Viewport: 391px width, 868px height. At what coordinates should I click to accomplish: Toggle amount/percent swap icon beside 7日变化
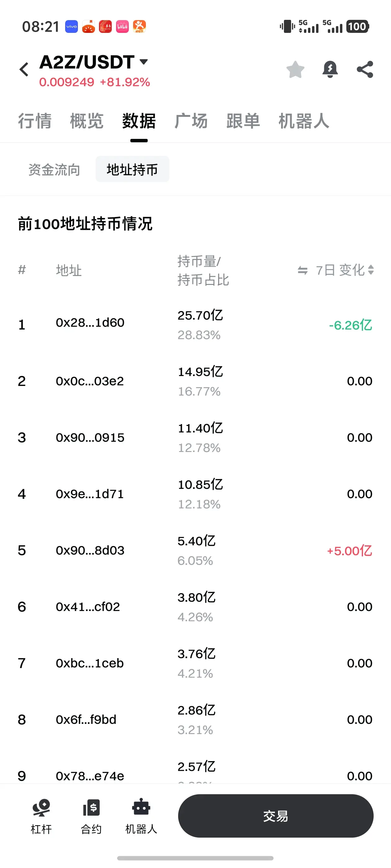[303, 270]
